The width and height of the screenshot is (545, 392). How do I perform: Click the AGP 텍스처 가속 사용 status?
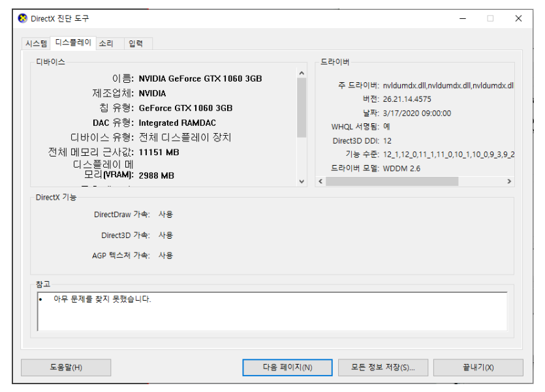[165, 256]
